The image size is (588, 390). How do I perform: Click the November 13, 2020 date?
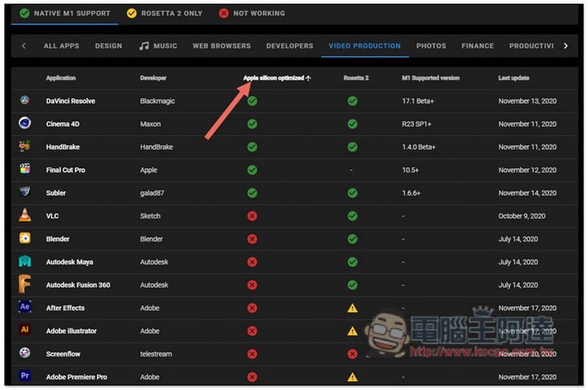[x=527, y=101]
